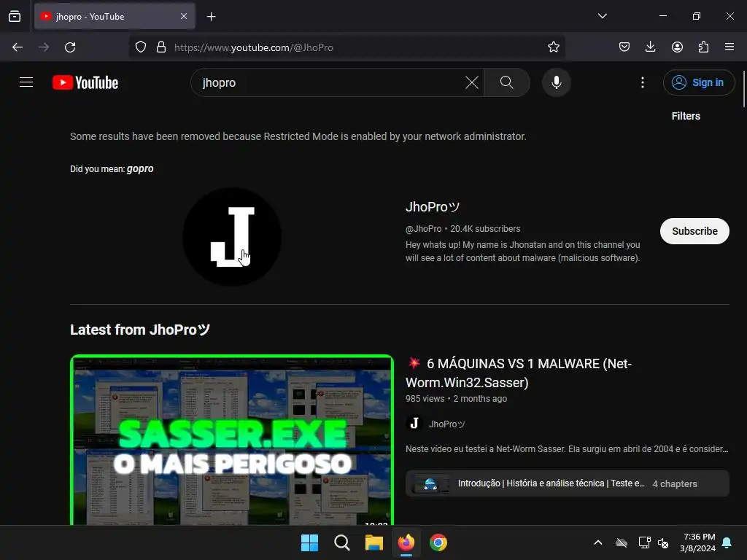
Task: Click the 'Neste vídeo eu testei' description
Action: 567,448
